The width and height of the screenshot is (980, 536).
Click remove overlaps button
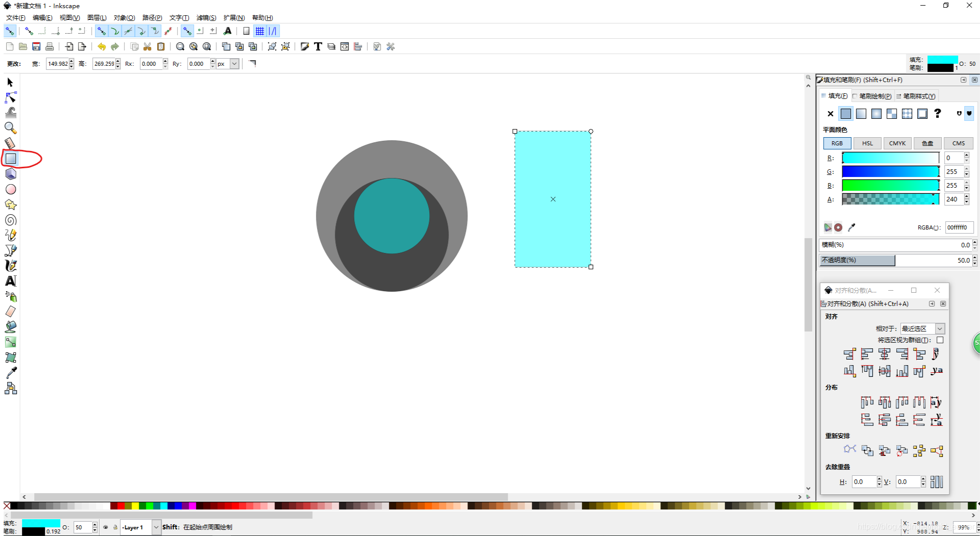937,482
